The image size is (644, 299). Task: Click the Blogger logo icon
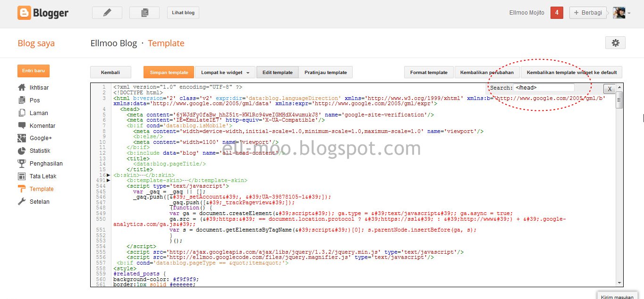(x=24, y=13)
